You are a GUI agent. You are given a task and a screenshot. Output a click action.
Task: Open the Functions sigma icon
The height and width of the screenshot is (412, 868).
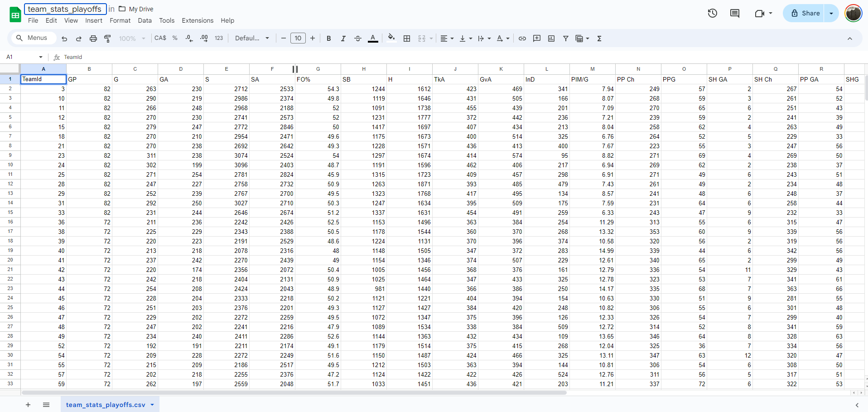tap(599, 39)
